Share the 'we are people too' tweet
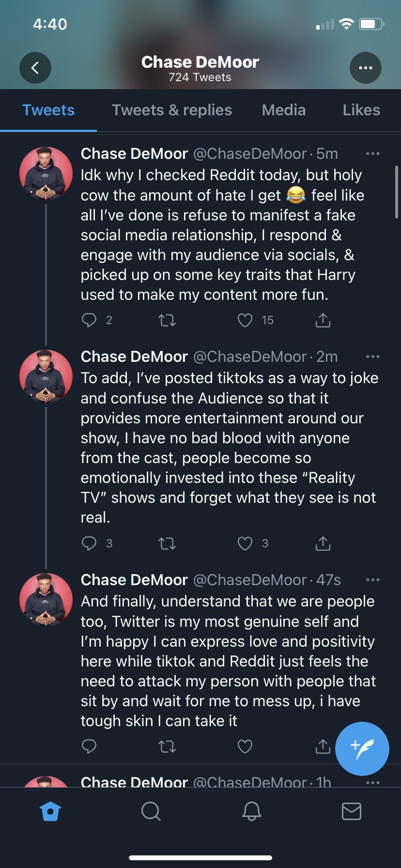 (323, 746)
